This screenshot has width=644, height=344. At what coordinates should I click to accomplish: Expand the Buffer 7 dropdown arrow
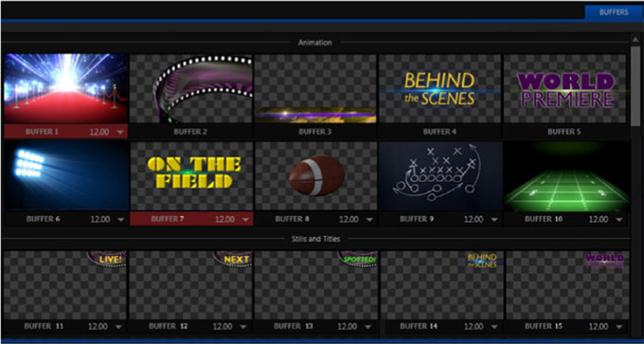click(x=245, y=220)
